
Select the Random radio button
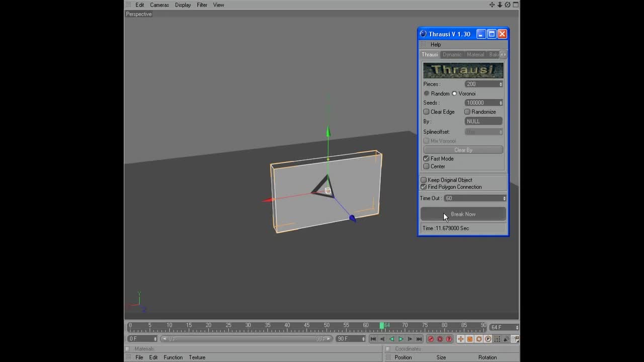pos(427,94)
